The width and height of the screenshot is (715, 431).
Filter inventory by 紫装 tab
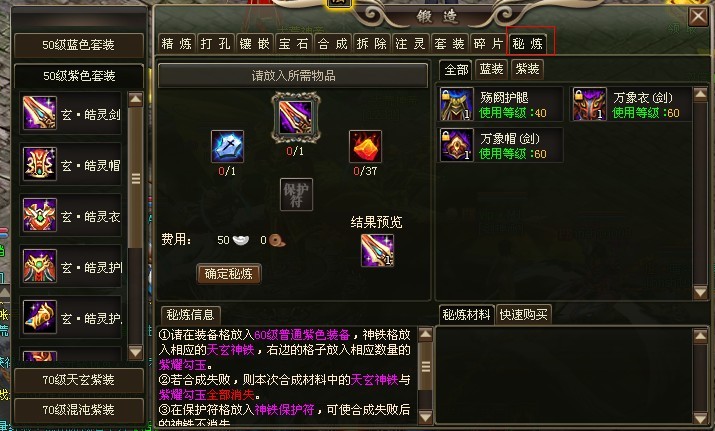(528, 69)
